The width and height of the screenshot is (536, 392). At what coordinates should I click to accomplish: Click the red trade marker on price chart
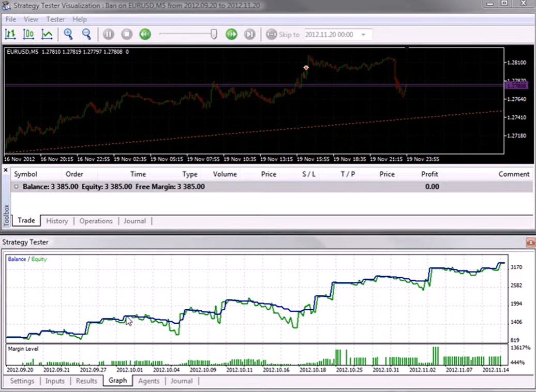coord(306,68)
